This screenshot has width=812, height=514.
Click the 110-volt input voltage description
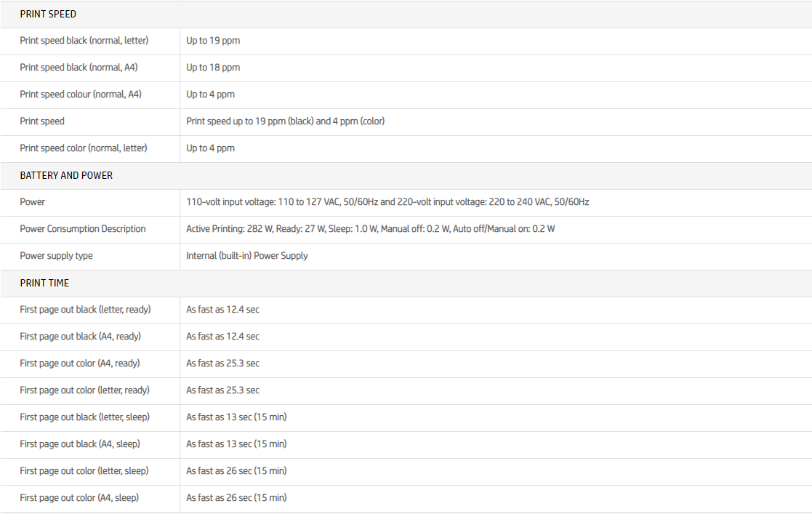click(x=387, y=202)
